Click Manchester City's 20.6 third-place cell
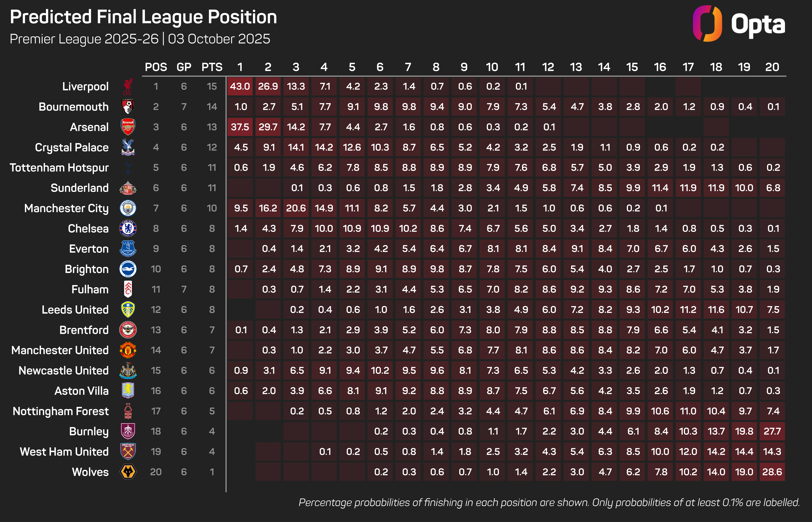The height and width of the screenshot is (522, 812). (296, 208)
